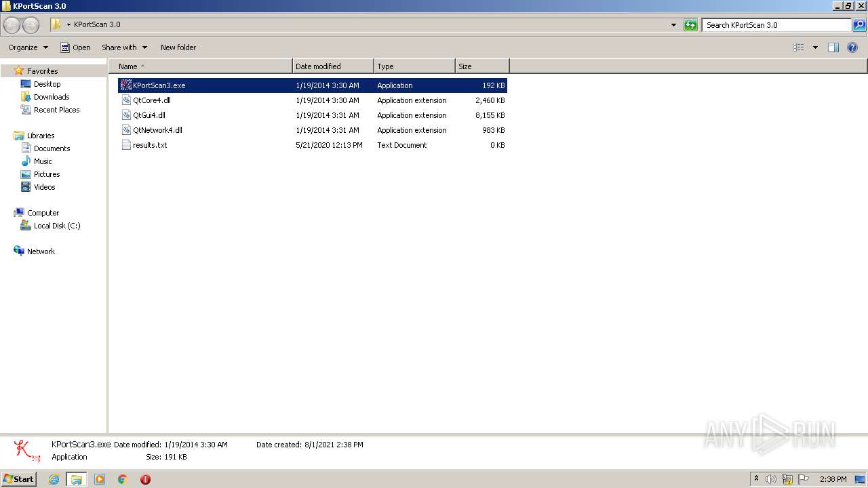Viewport: 868px width, 488px height.
Task: Click the KPortScan 3.0 breadcrumb path
Action: coord(97,25)
